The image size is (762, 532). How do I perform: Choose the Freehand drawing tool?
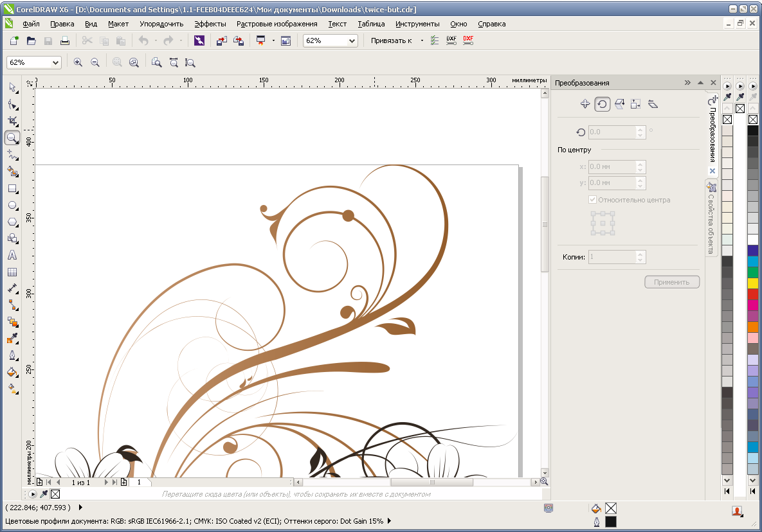pos(13,155)
